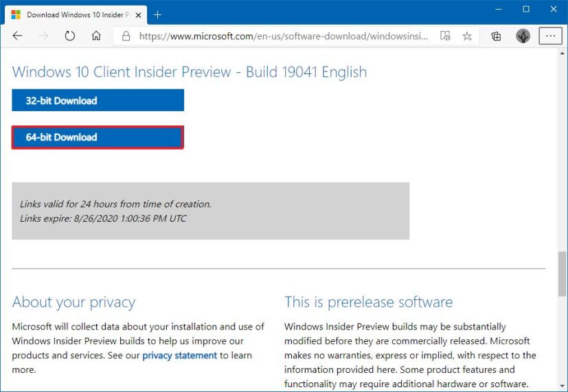Open the privacy statement link
Screen dimensions: 568x392
pyautogui.click(x=179, y=356)
